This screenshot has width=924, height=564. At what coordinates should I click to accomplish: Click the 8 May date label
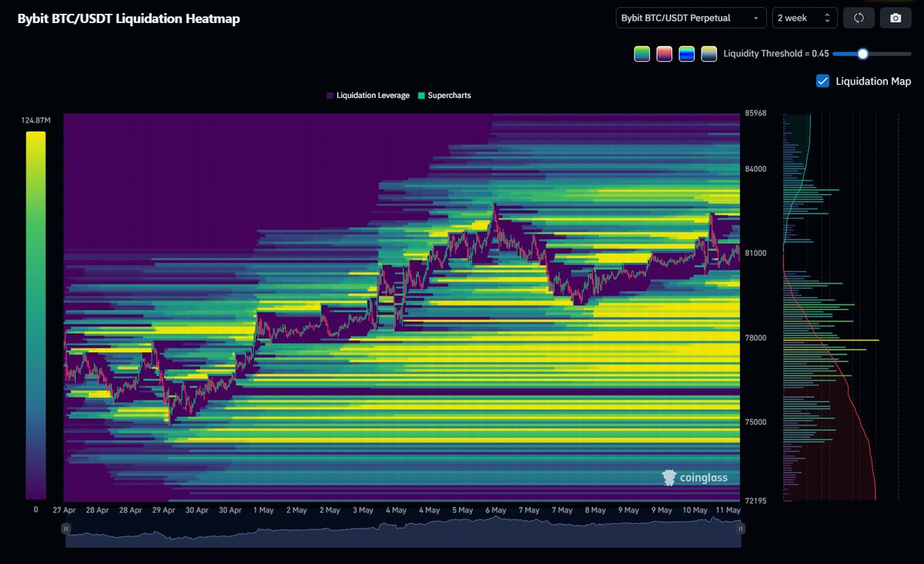594,510
